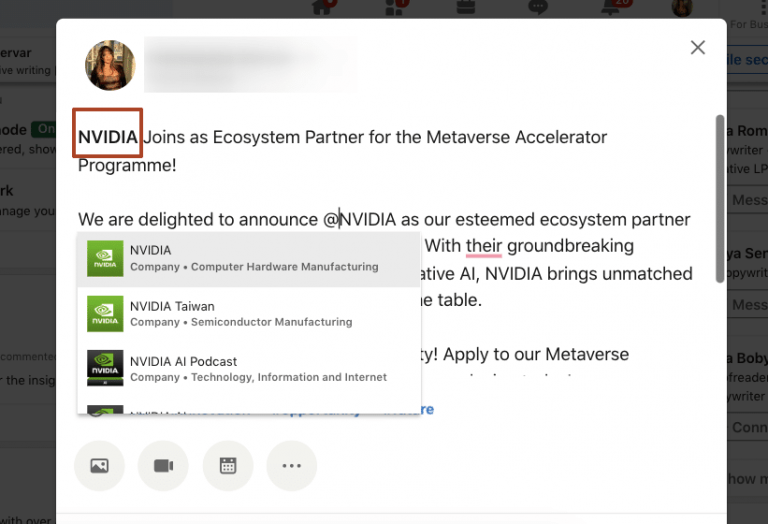Open post audience settings beside author avatar
This screenshot has height=524, width=768.
click(x=250, y=65)
